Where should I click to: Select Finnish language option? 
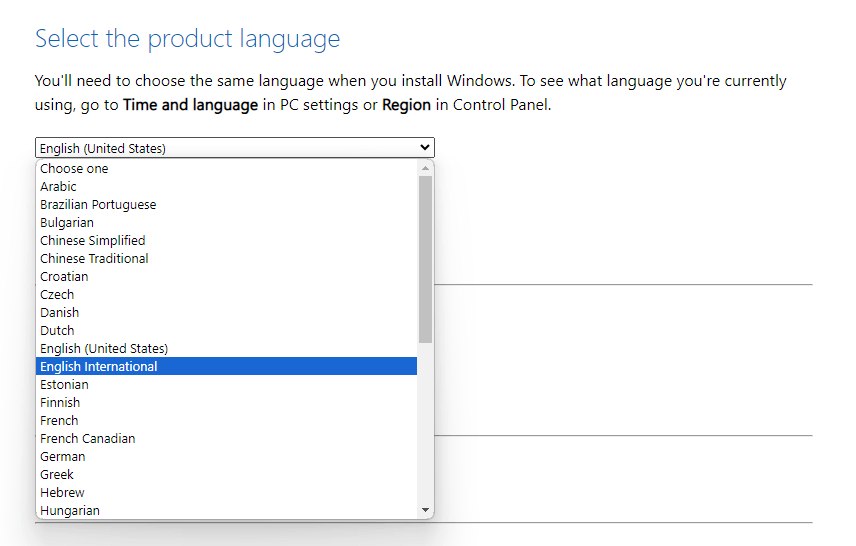pyautogui.click(x=227, y=403)
